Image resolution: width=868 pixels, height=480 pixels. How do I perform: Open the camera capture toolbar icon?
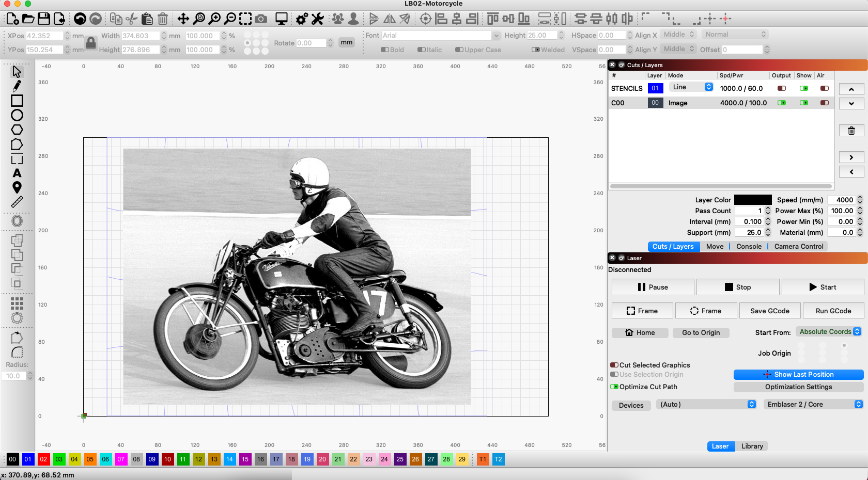coord(261,19)
